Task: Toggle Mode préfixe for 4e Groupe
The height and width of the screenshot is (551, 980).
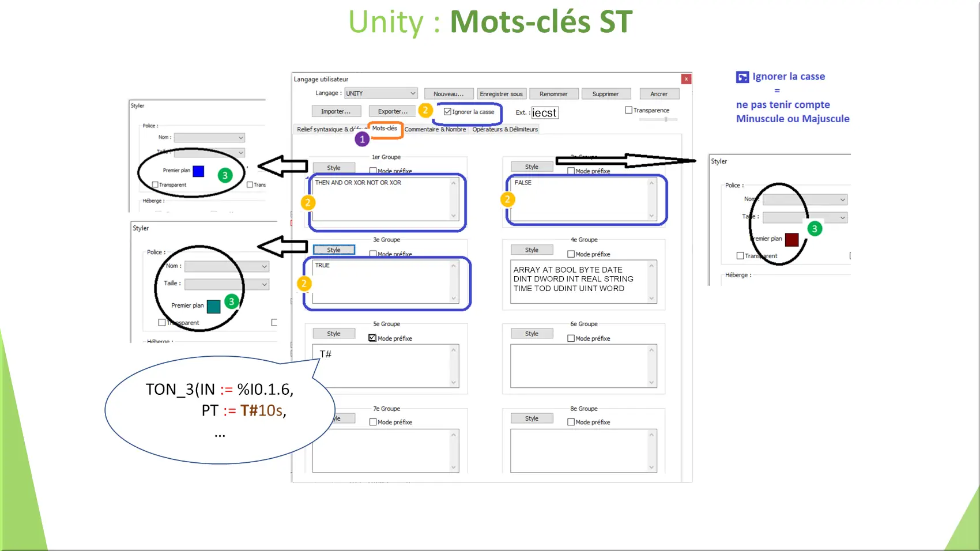Action: pos(571,254)
